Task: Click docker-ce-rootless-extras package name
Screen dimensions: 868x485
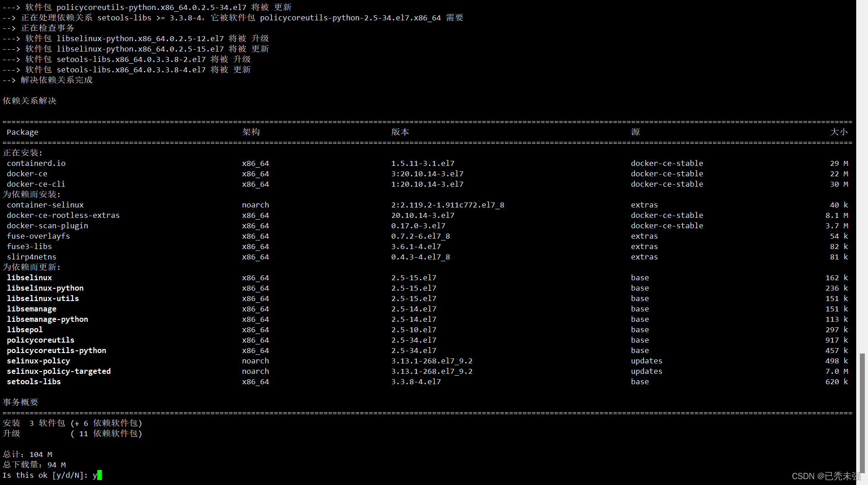Action: (x=63, y=215)
